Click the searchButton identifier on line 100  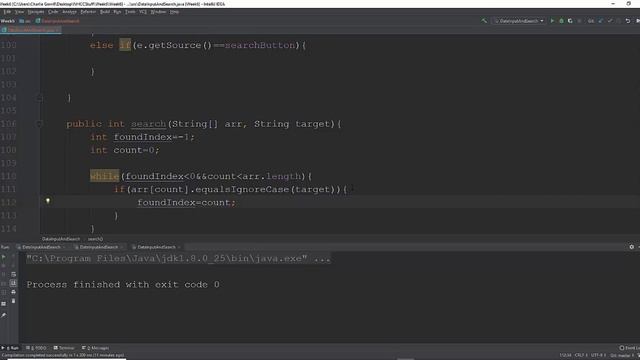(x=260, y=45)
